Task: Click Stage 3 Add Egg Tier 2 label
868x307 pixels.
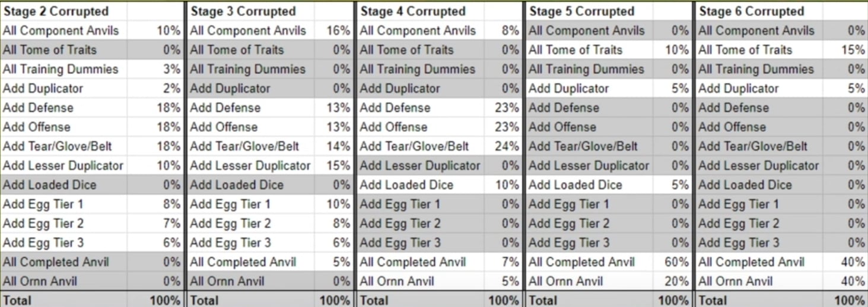Action: tap(230, 223)
